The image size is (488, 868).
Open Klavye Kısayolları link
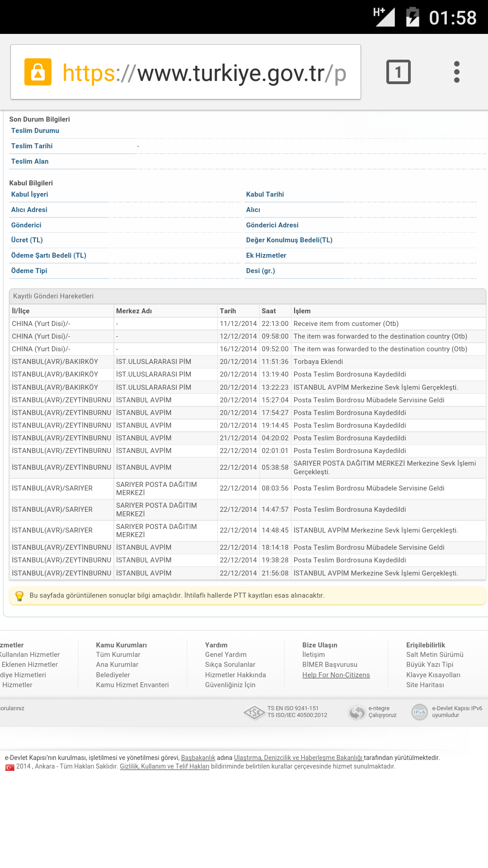coord(433,675)
